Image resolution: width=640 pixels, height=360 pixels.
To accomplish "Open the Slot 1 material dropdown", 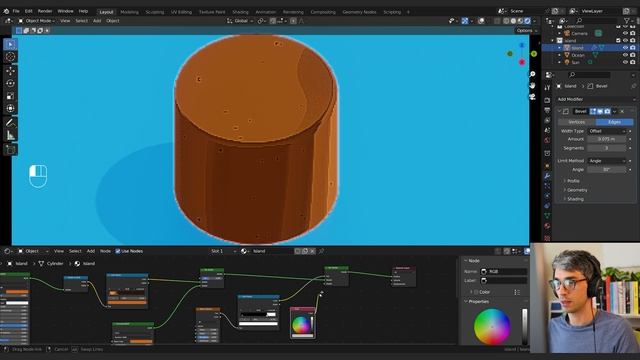I will (223, 251).
